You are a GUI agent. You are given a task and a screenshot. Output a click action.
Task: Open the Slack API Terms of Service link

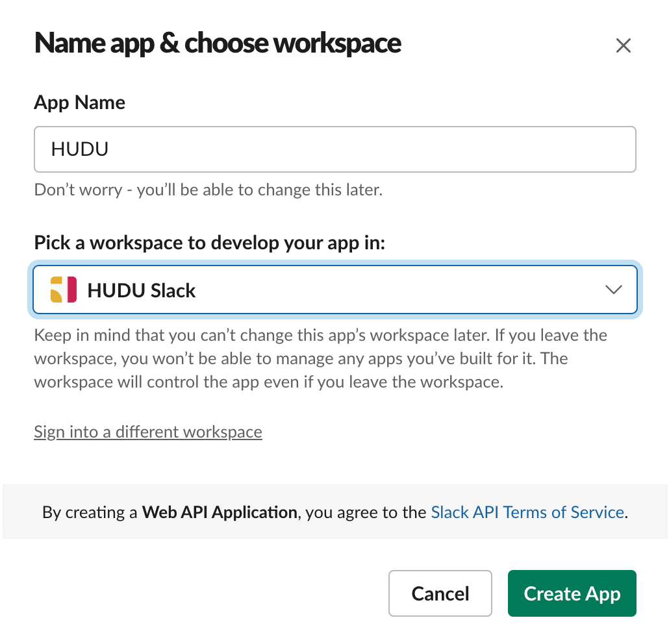click(x=527, y=512)
